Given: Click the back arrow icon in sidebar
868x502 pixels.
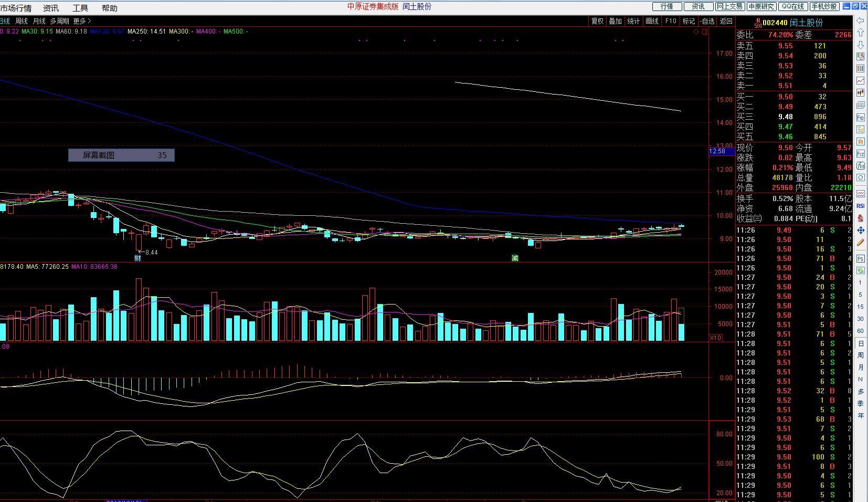Looking at the screenshot, I should click(x=860, y=20).
